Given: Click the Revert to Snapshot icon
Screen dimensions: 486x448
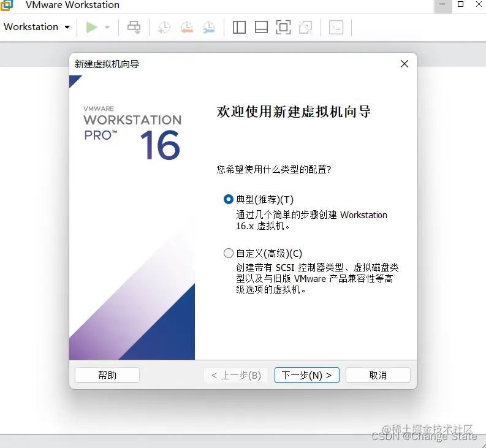Looking at the screenshot, I should coord(186,28).
